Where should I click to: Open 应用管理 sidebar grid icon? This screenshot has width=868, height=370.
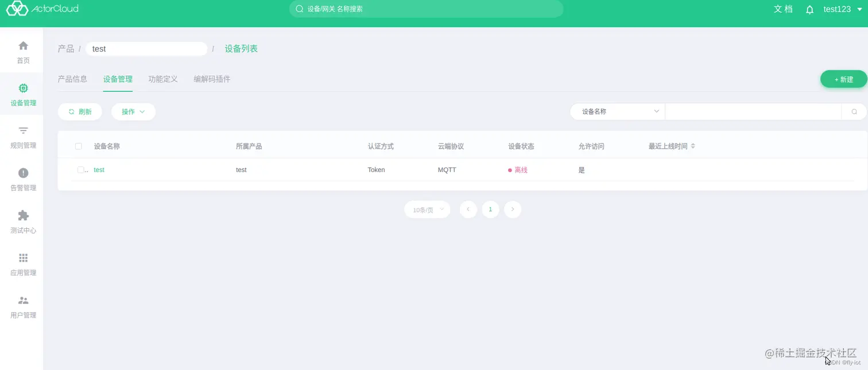(23, 258)
